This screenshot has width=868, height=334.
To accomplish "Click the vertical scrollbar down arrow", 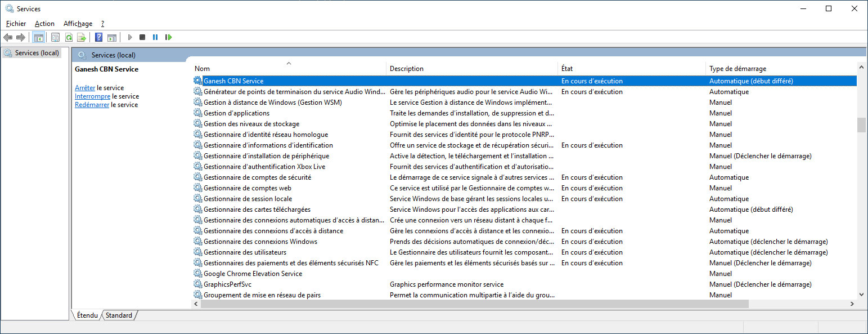I will [x=861, y=294].
